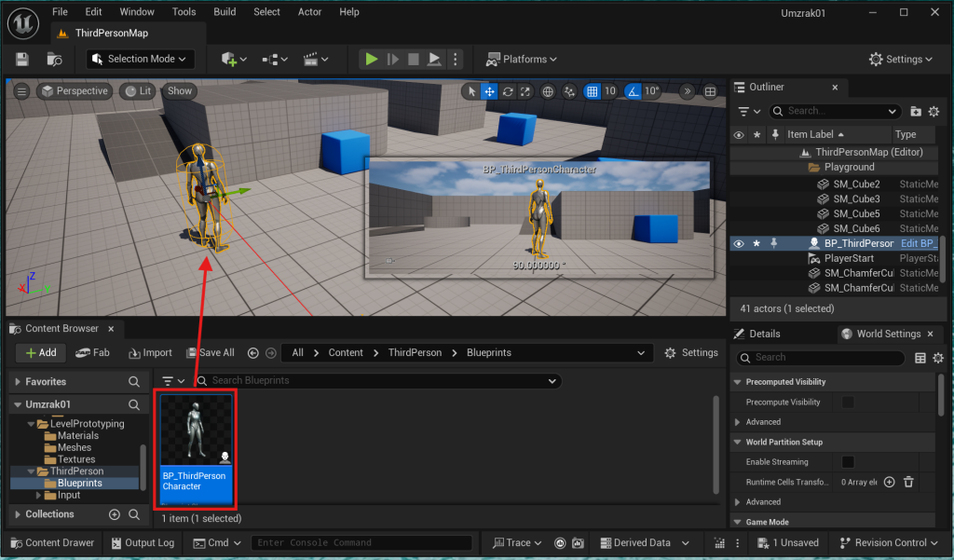Expand the Input folder in tree
Screen dimensions: 954x560
coord(39,495)
